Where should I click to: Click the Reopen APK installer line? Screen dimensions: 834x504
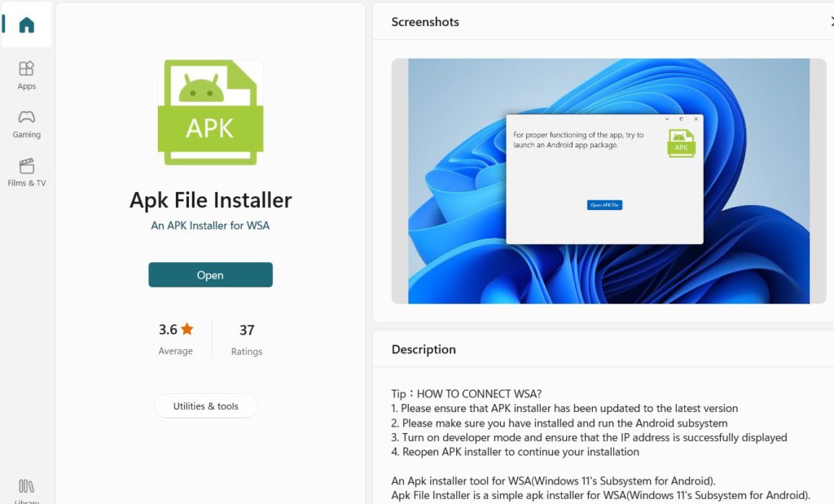point(516,452)
